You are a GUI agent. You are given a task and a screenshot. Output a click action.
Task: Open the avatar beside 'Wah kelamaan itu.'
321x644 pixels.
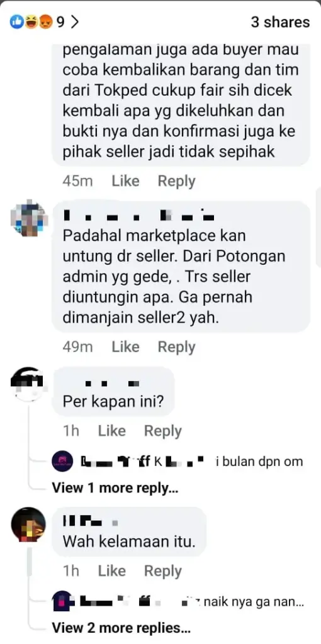[28, 525]
